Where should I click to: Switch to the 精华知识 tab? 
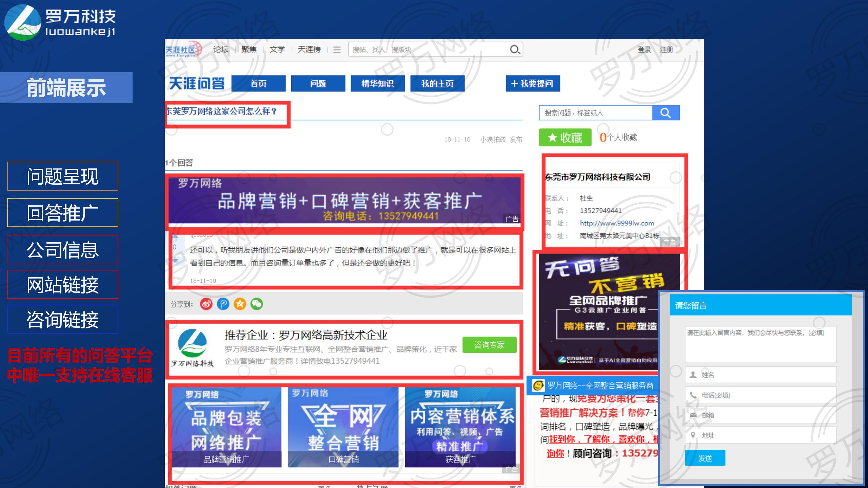pos(378,83)
